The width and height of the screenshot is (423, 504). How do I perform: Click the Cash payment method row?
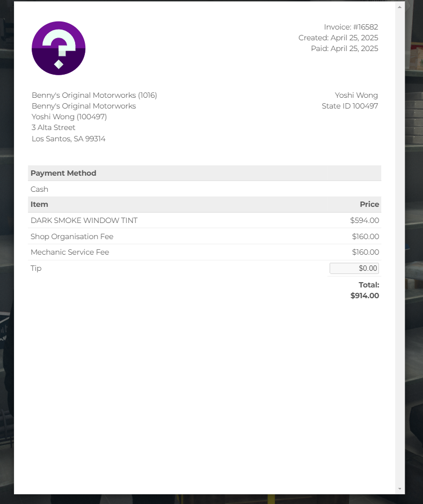click(205, 189)
